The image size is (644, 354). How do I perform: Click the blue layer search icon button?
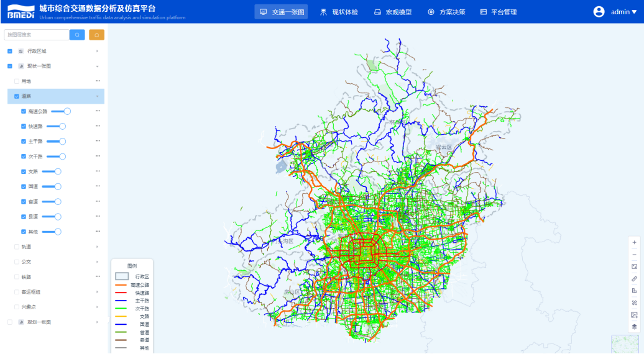77,35
